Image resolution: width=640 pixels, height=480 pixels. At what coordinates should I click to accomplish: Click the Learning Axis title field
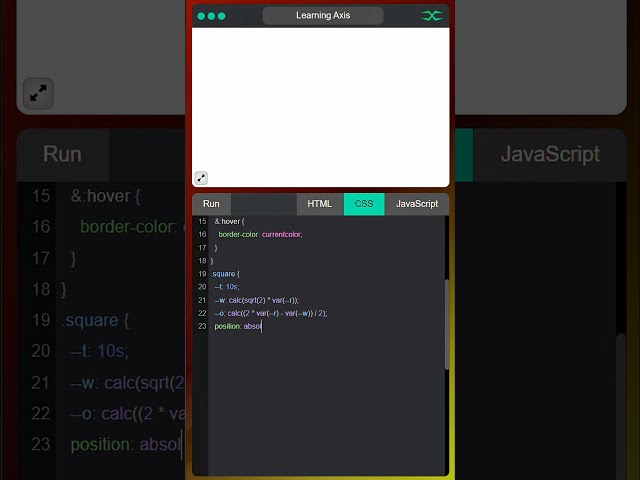tap(323, 16)
